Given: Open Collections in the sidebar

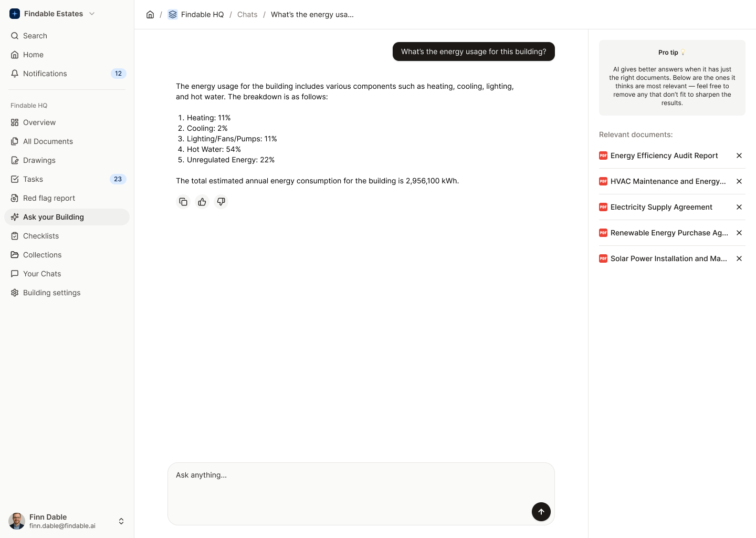Looking at the screenshot, I should click(67, 255).
